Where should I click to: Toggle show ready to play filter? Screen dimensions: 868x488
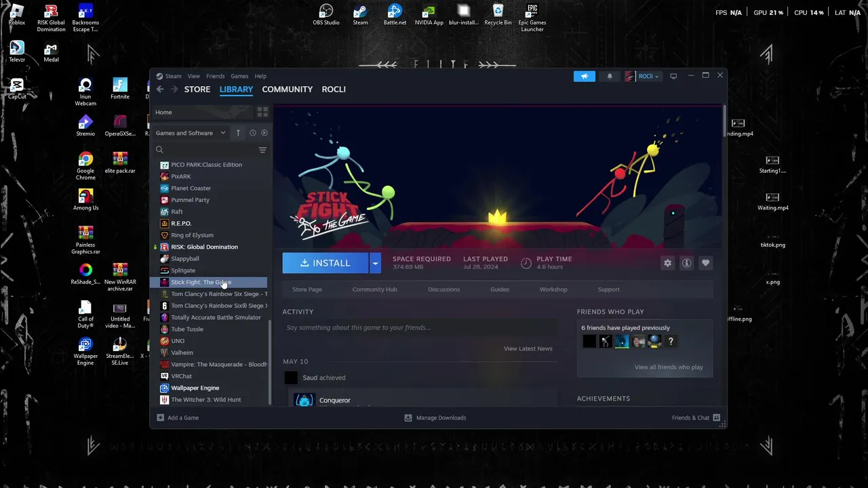[x=264, y=133]
